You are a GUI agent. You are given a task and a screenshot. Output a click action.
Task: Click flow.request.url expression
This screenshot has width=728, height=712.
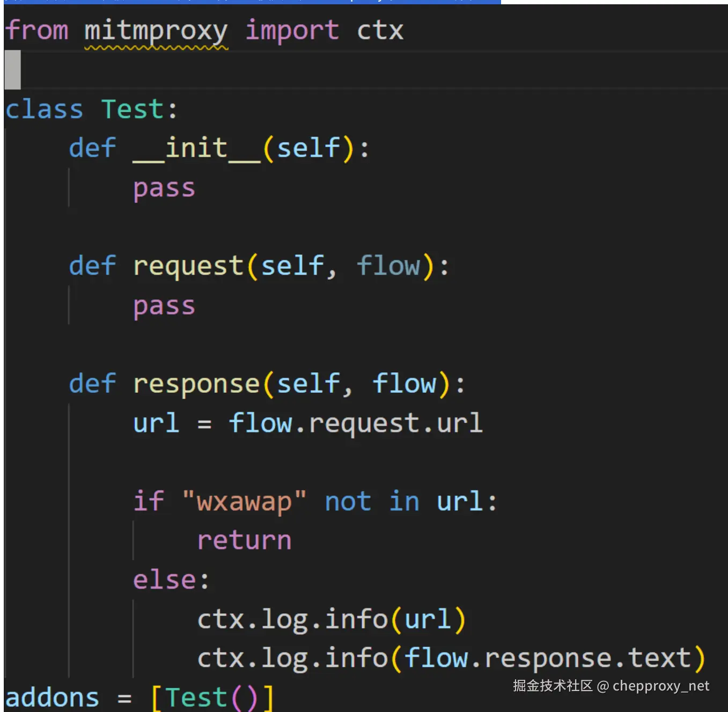click(356, 423)
